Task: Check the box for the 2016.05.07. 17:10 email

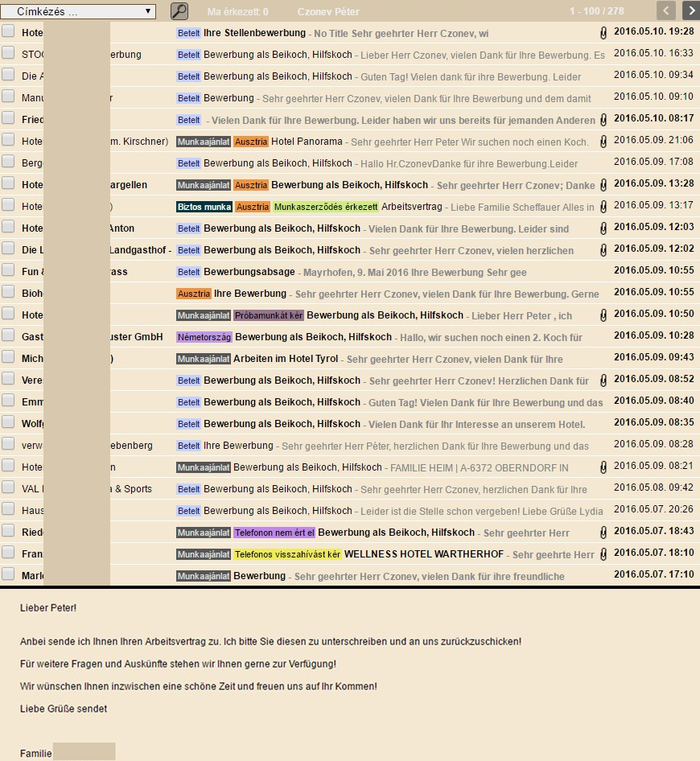Action: (8, 574)
